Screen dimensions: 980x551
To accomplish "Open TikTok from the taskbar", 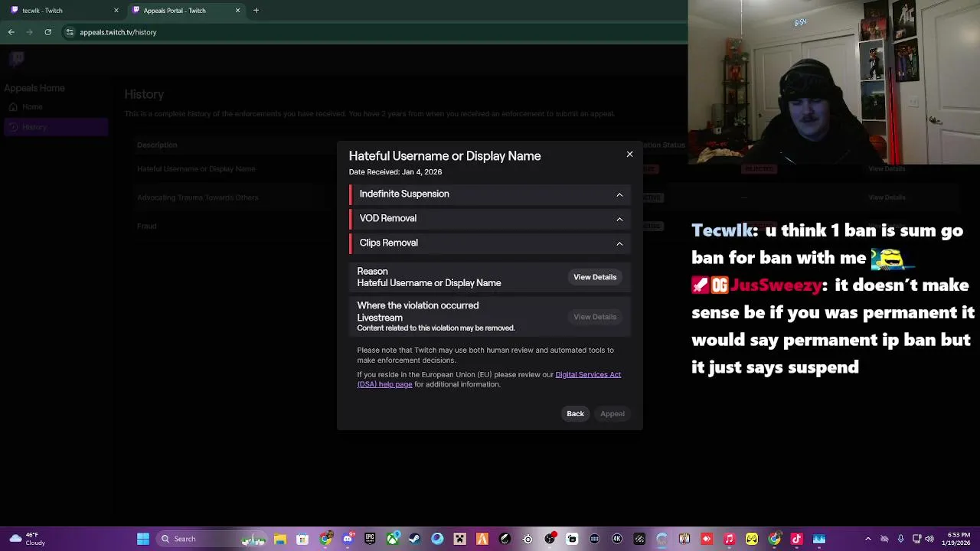I will click(x=796, y=539).
